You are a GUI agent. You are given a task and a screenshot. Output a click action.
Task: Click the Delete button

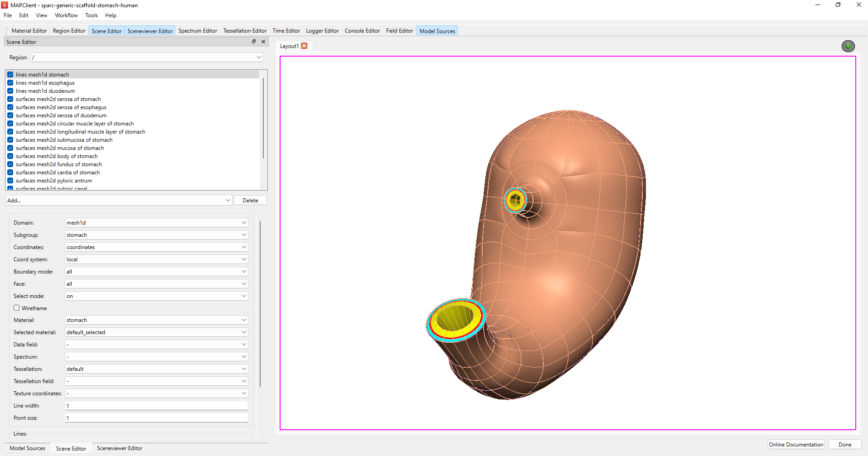point(250,200)
